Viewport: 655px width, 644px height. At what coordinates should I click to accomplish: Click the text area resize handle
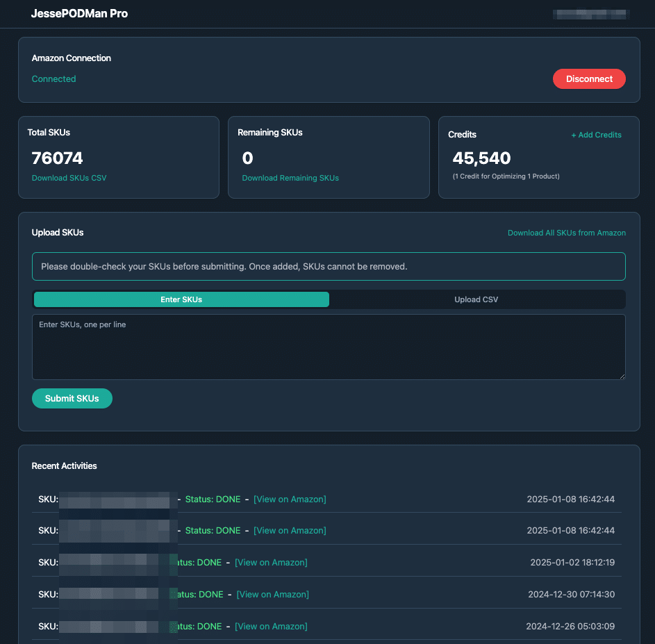(x=622, y=376)
